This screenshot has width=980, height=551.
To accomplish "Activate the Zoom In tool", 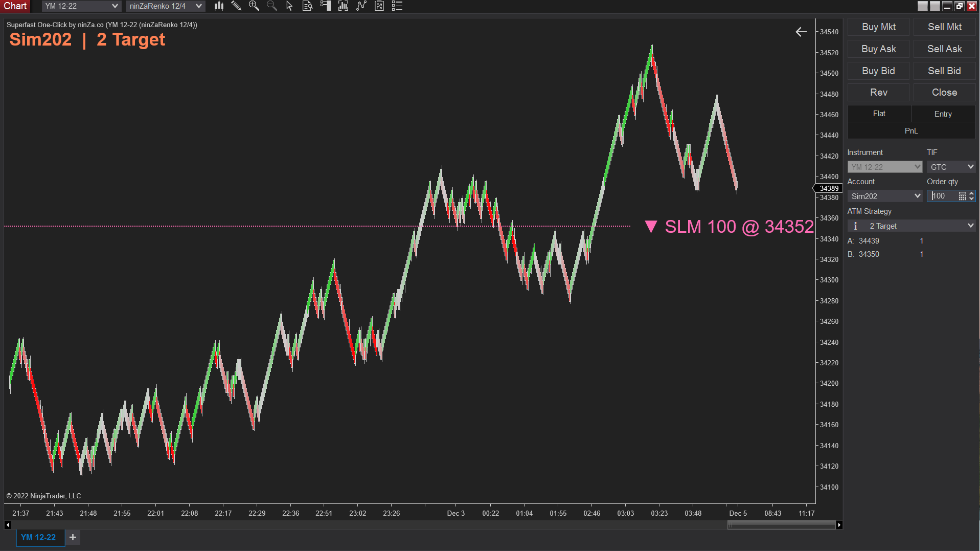I will [x=254, y=6].
